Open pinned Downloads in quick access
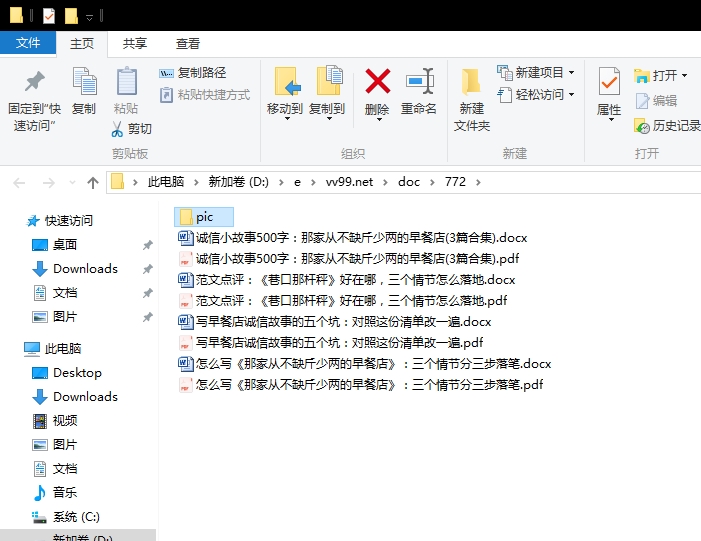701x541 pixels. [x=75, y=269]
